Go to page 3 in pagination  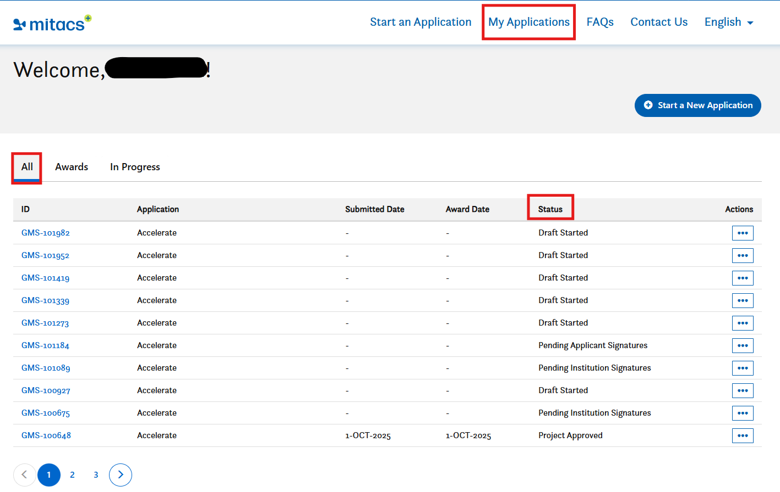(x=96, y=475)
